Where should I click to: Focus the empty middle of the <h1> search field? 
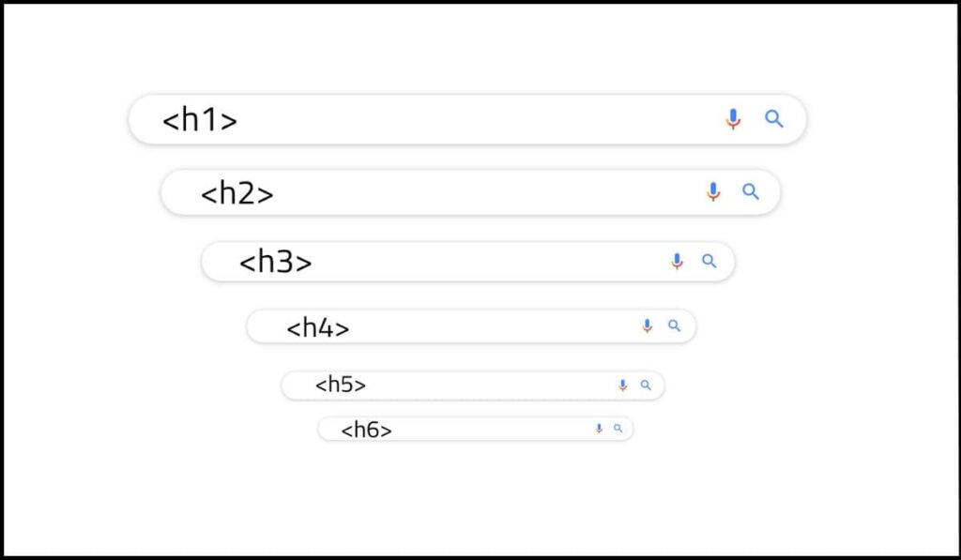pyautogui.click(x=469, y=120)
